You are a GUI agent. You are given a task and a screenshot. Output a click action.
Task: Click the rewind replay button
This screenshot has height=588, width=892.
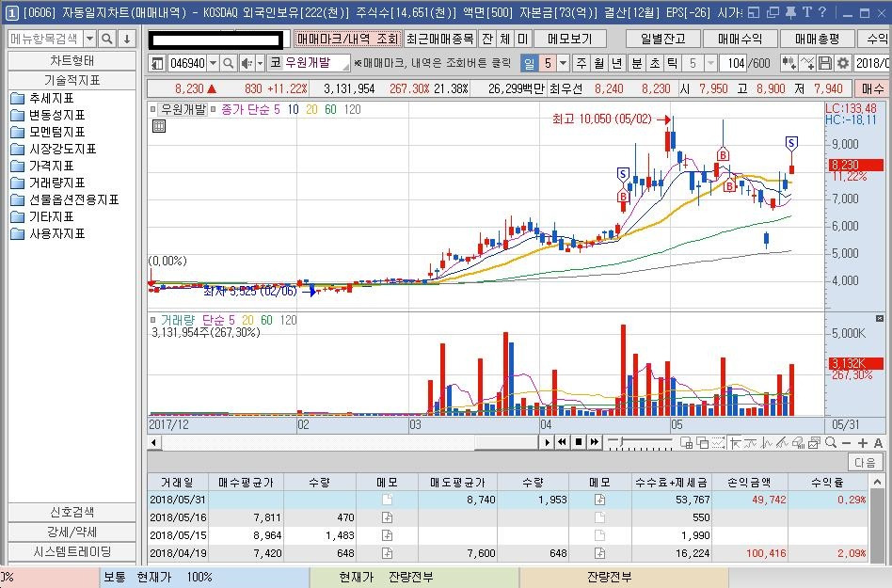click(x=563, y=442)
